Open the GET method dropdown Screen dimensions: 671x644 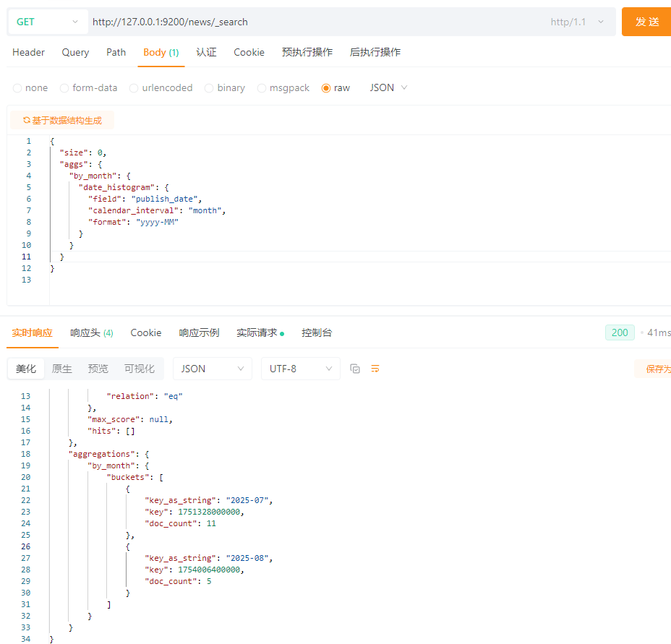point(47,22)
